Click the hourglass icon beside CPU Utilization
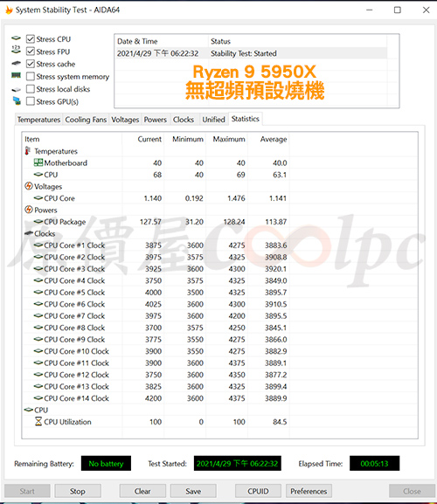 tap(38, 421)
